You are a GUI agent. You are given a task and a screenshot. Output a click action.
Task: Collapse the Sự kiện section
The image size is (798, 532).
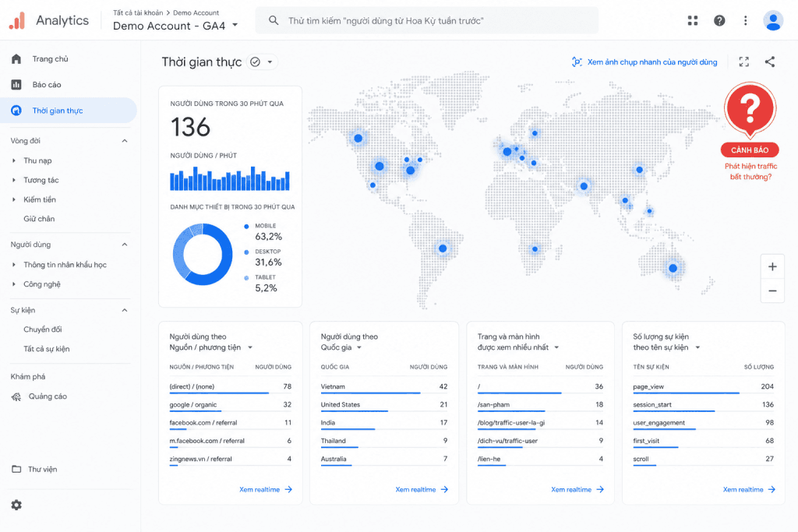[125, 310]
